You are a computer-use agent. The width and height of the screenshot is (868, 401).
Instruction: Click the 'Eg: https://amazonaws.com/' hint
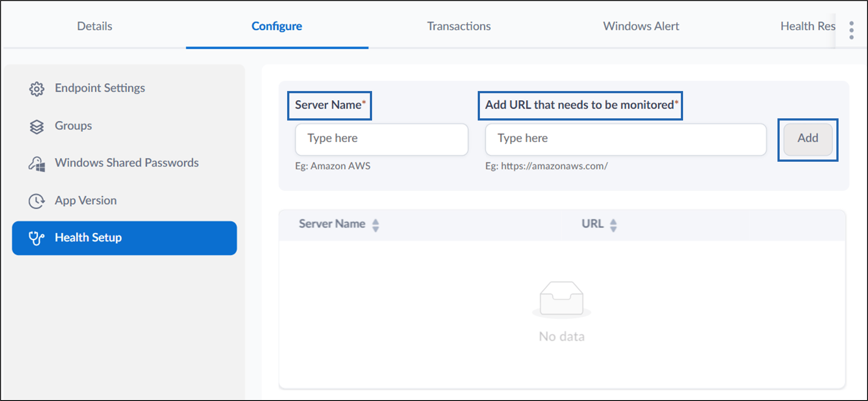(x=546, y=166)
